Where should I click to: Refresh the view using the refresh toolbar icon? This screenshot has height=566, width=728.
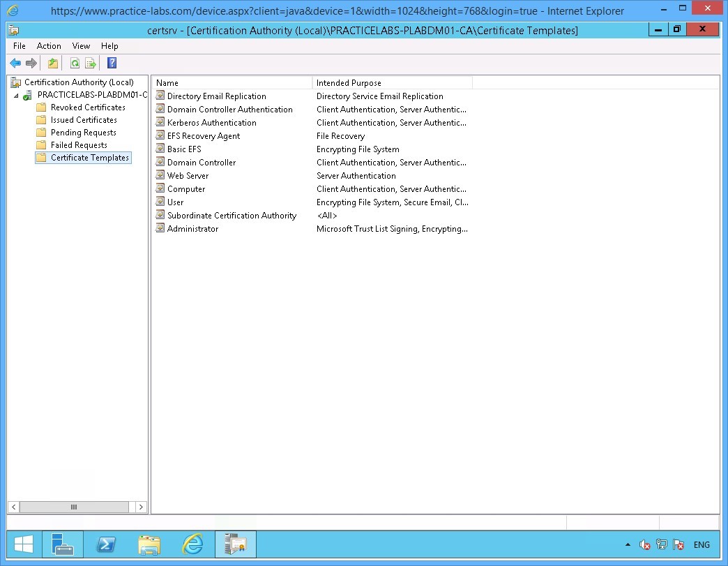75,63
